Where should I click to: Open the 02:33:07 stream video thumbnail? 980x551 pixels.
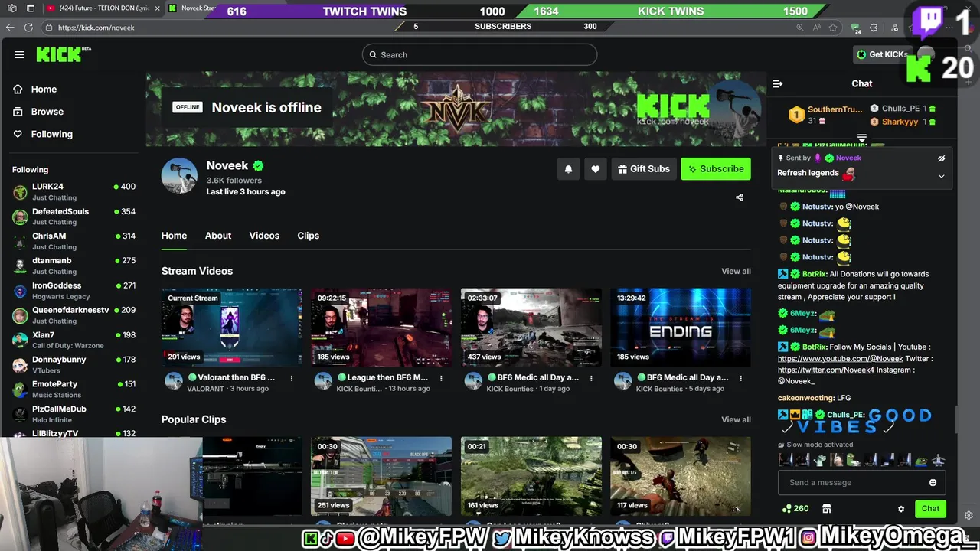531,328
